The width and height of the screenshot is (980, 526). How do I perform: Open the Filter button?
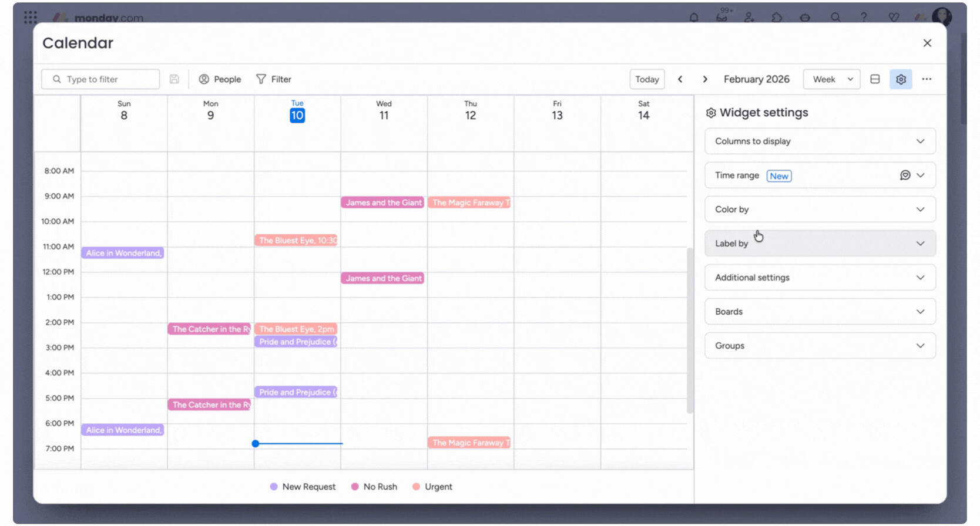coord(274,79)
